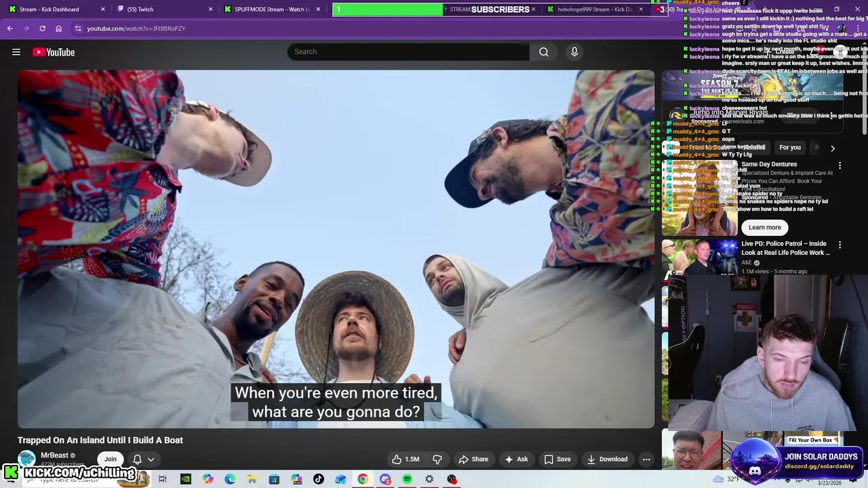Viewport: 868px width, 488px height.
Task: Open NVIDIA app from taskbar
Action: (x=185, y=479)
